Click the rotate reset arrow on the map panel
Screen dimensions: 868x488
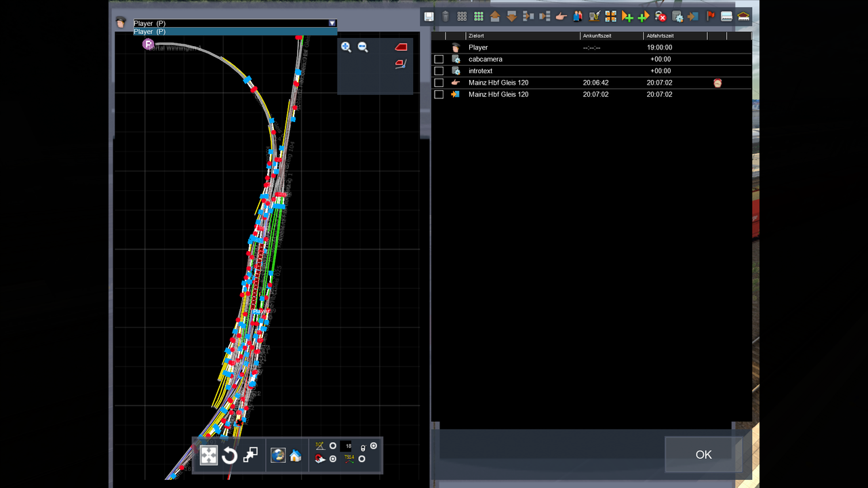tap(230, 455)
